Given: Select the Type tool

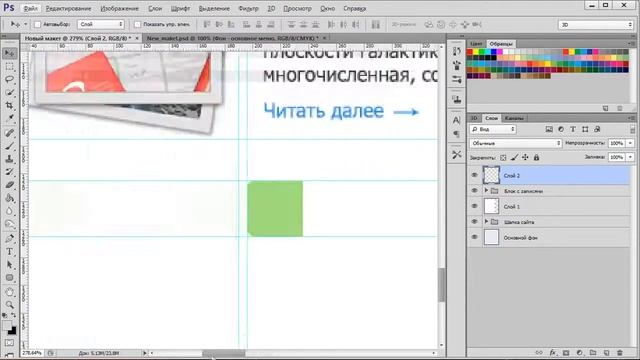Looking at the screenshot, I should click(x=9, y=252).
